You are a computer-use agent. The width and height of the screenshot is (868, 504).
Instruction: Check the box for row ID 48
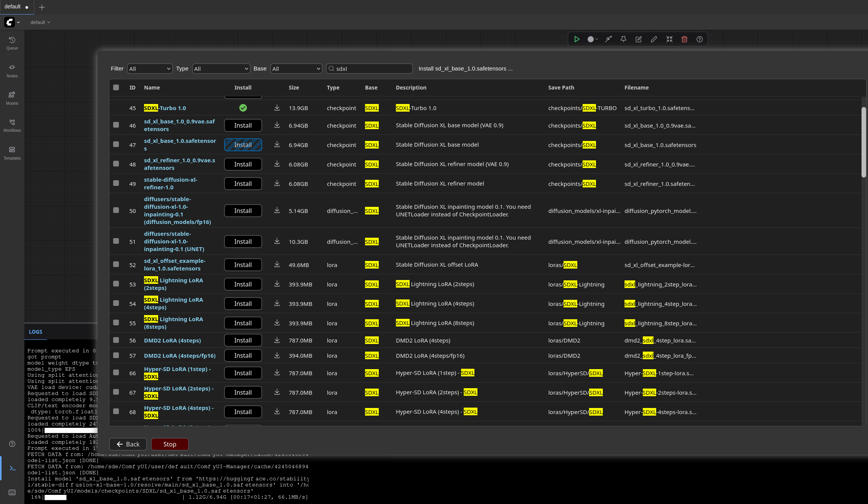click(116, 163)
